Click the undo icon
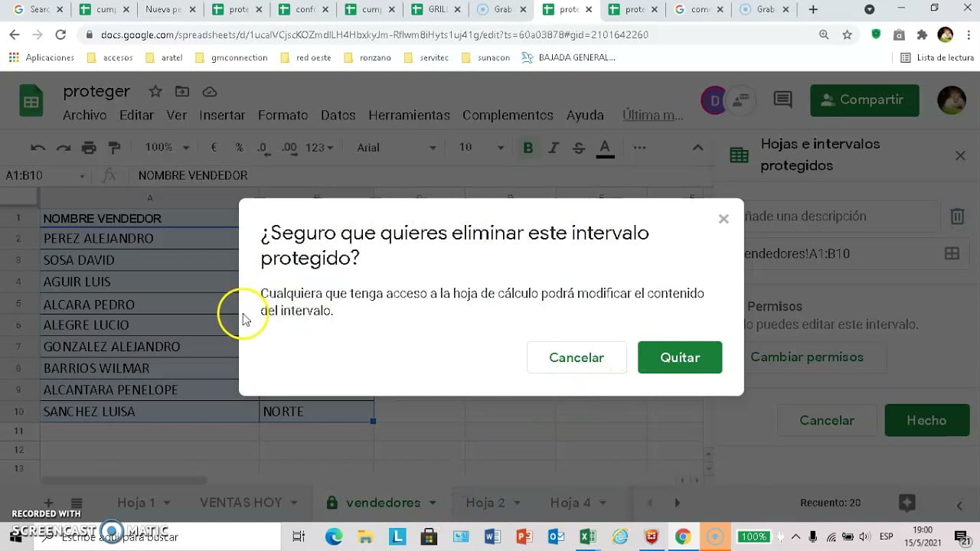The height and width of the screenshot is (551, 980). click(x=38, y=148)
